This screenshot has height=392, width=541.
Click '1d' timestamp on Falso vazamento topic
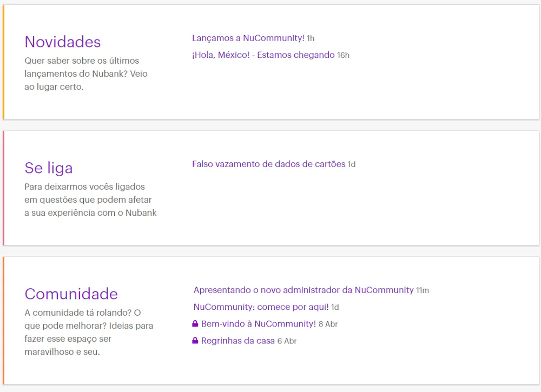pyautogui.click(x=352, y=164)
